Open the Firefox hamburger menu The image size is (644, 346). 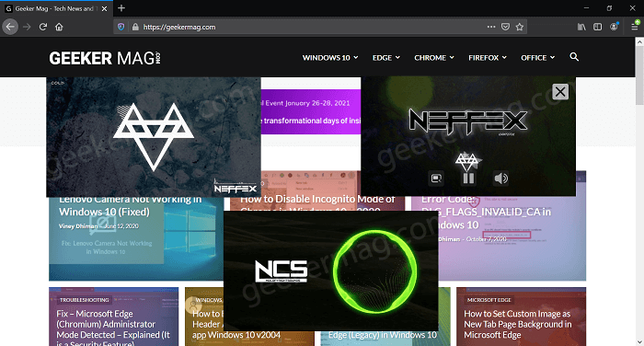(x=635, y=27)
